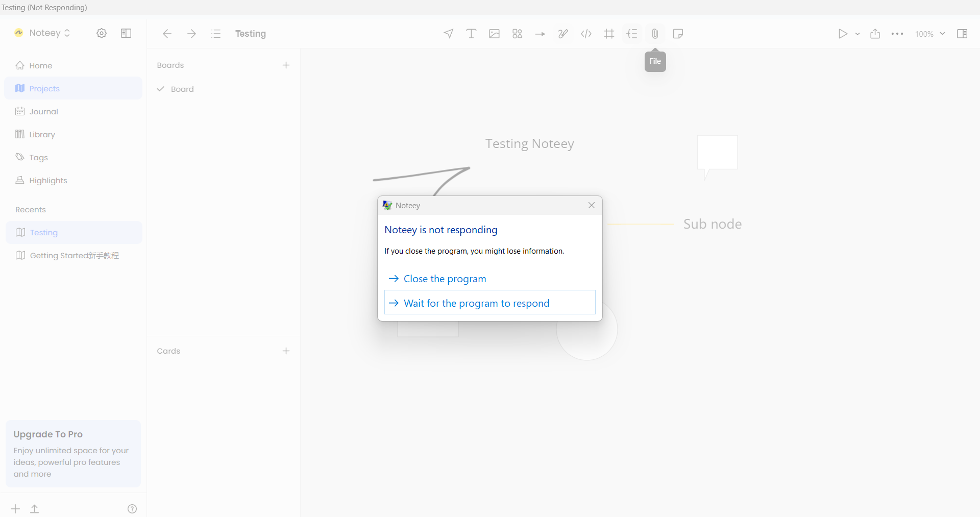
Task: Select the Sticky note tool
Action: click(x=678, y=34)
